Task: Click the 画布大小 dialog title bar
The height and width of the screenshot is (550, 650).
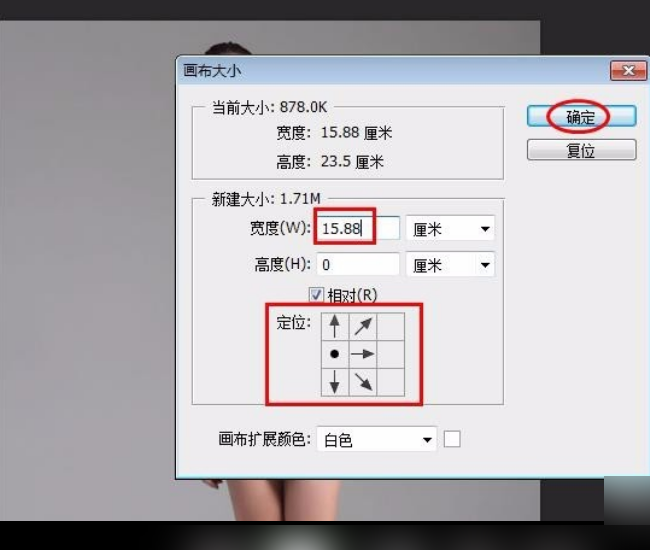Action: 392,70
